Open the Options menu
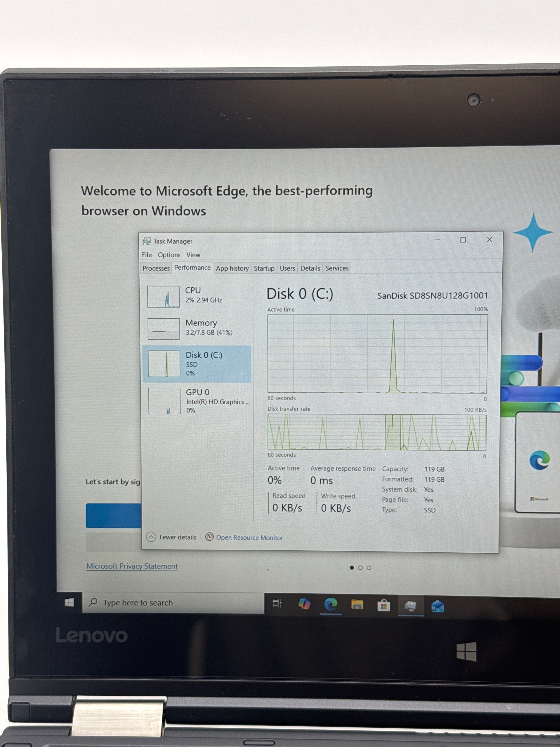The image size is (560, 747). (x=169, y=255)
